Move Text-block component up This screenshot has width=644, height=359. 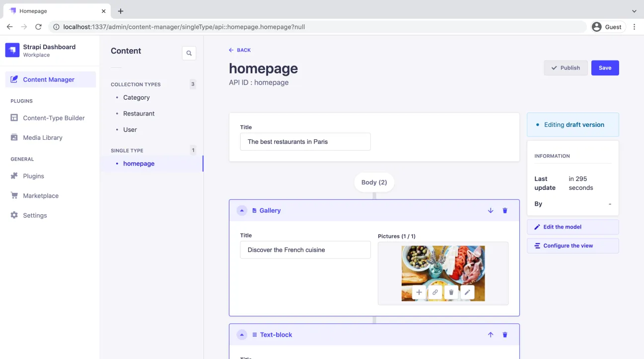click(x=491, y=335)
